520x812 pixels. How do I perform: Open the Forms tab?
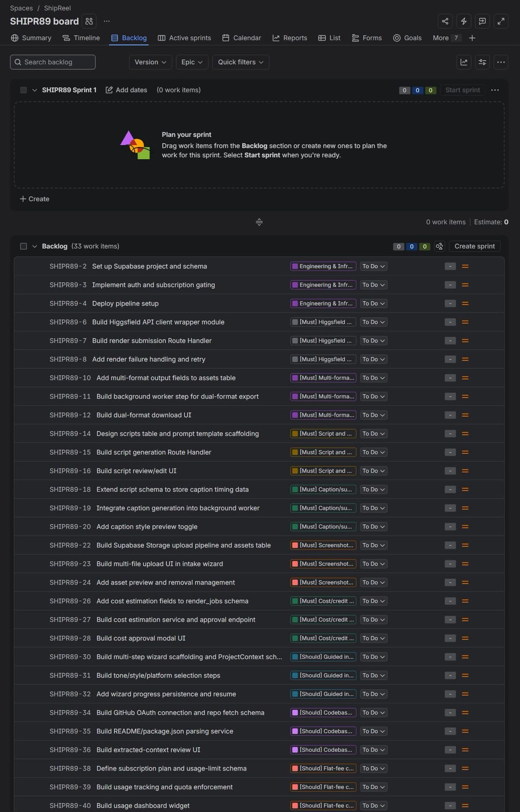[367, 38]
